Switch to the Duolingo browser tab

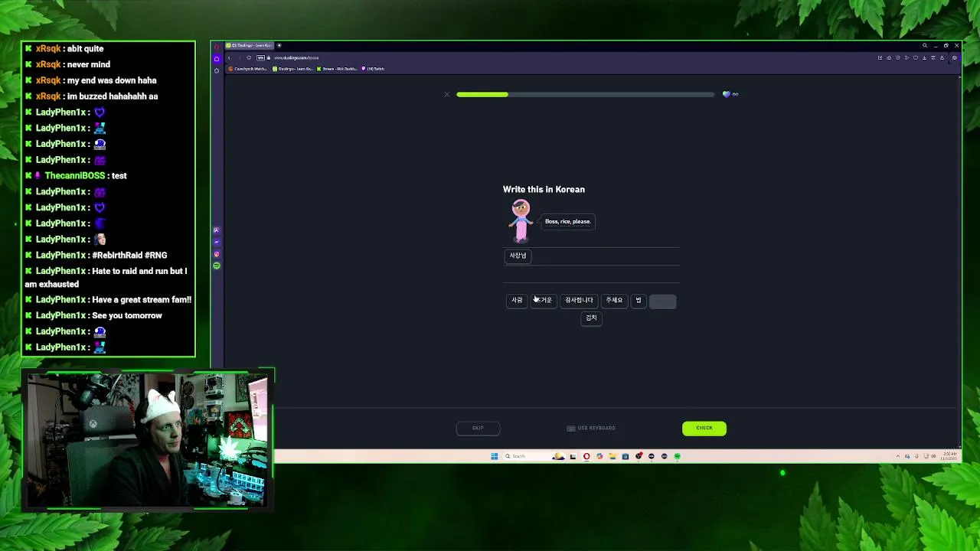coord(248,45)
